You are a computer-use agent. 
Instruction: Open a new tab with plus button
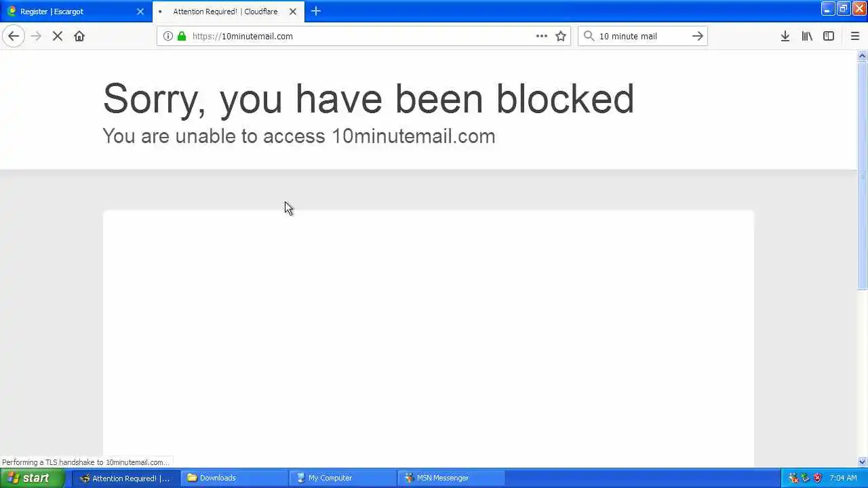point(315,12)
